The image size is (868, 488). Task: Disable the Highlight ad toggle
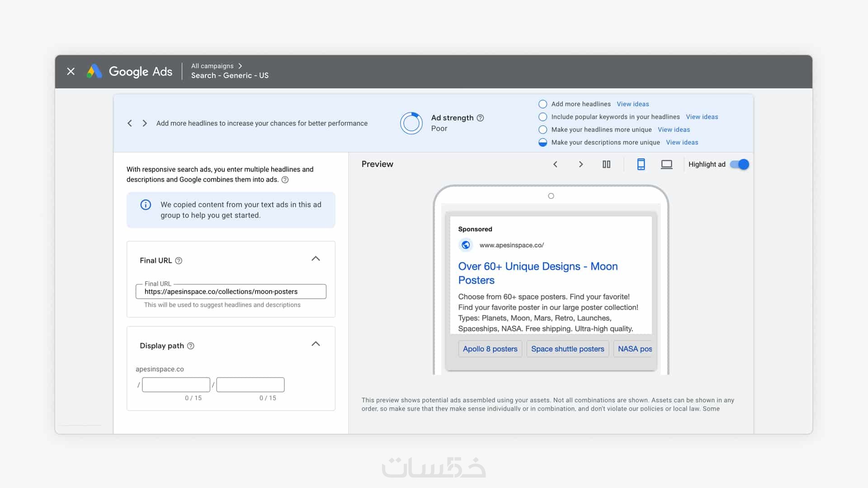(740, 164)
